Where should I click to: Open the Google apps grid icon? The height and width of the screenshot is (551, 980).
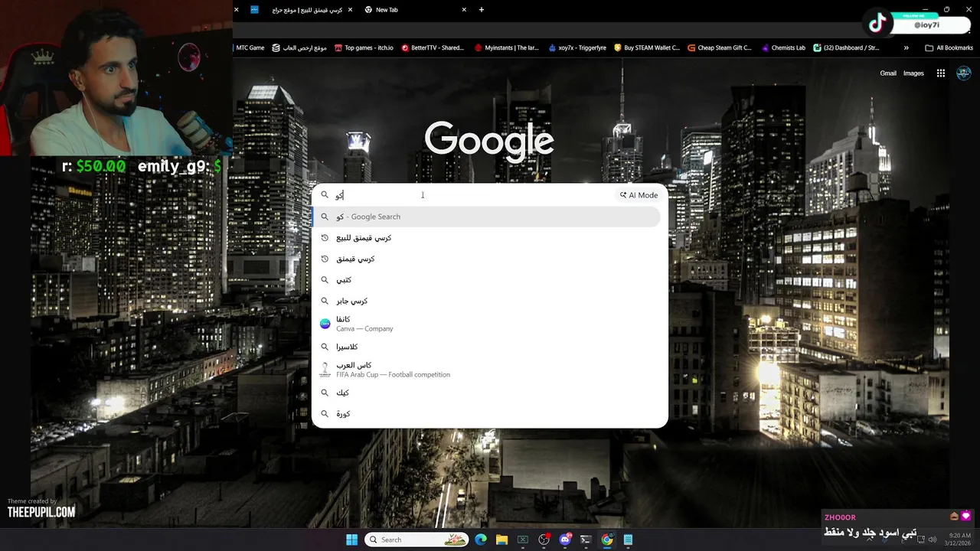coord(940,73)
